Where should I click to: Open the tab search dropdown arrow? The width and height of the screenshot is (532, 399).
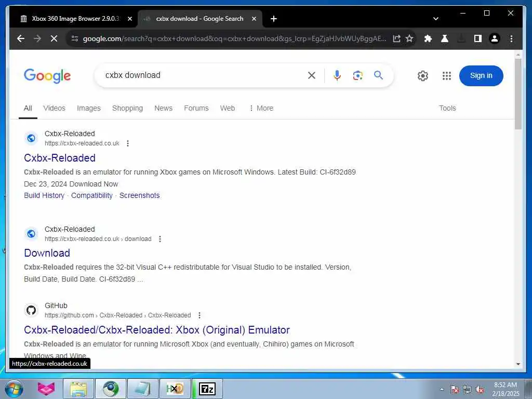click(x=436, y=19)
